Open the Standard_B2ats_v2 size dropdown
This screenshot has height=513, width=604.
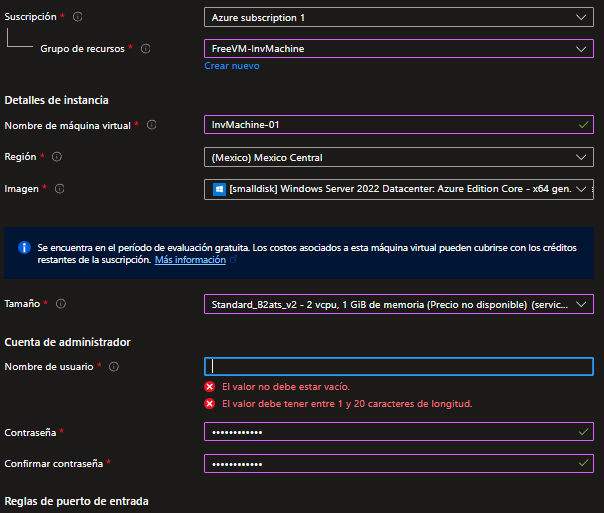[399, 304]
